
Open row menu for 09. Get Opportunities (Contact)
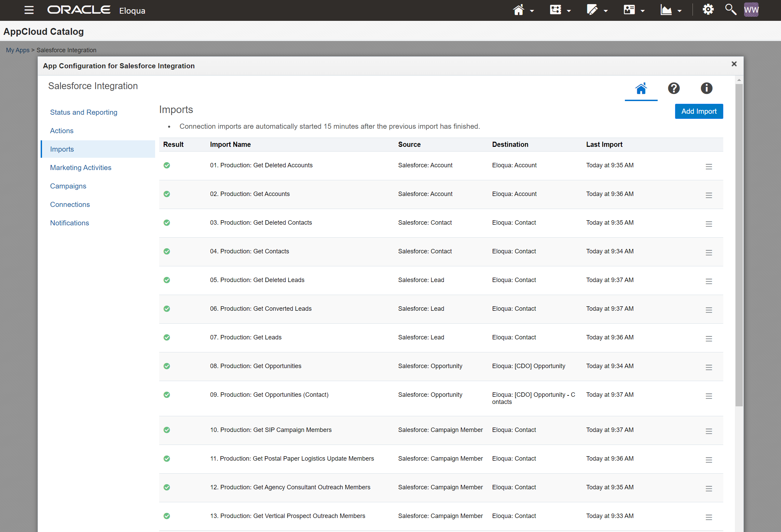709,396
